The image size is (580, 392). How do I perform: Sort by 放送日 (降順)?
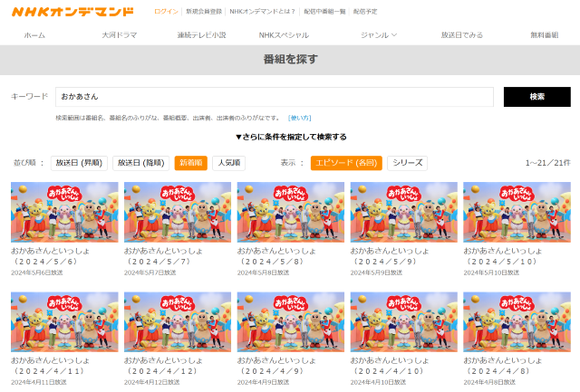[x=141, y=163]
